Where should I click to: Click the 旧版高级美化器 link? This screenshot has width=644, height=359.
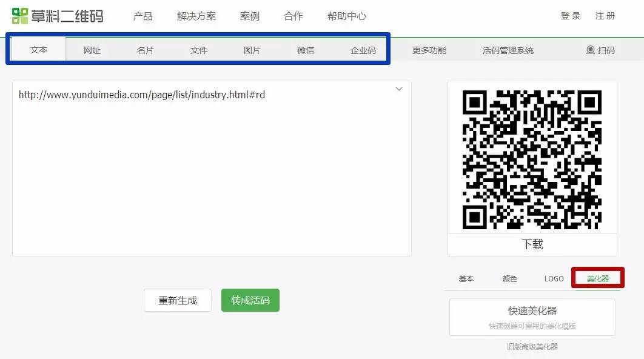coord(532,346)
